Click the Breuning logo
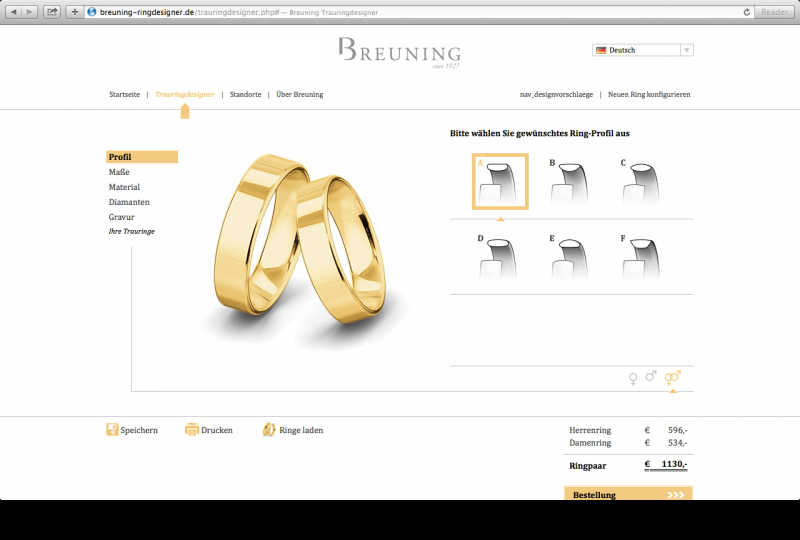The image size is (800, 540). (x=399, y=53)
